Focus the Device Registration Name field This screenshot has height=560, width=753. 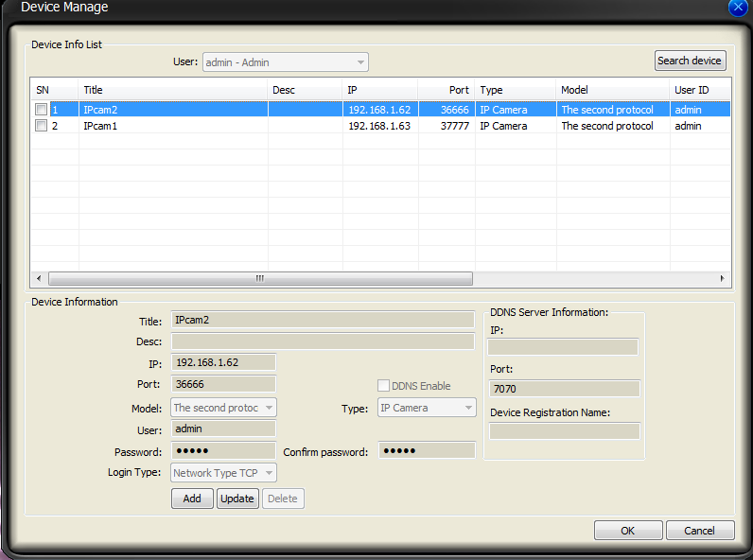(x=564, y=430)
